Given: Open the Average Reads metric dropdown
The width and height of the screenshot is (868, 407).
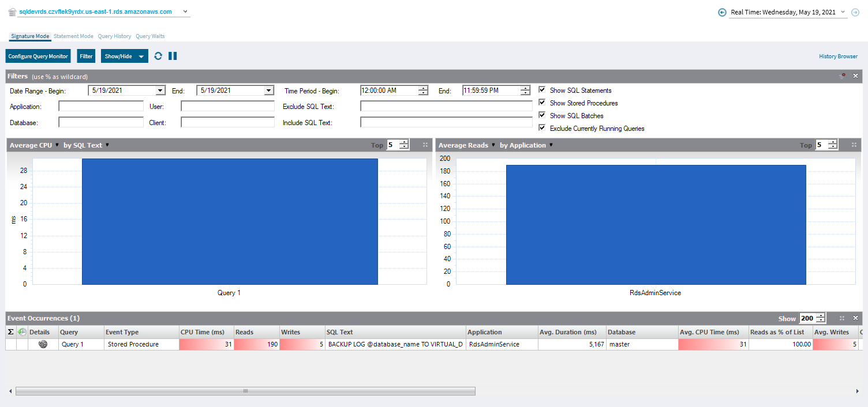Looking at the screenshot, I should point(493,145).
